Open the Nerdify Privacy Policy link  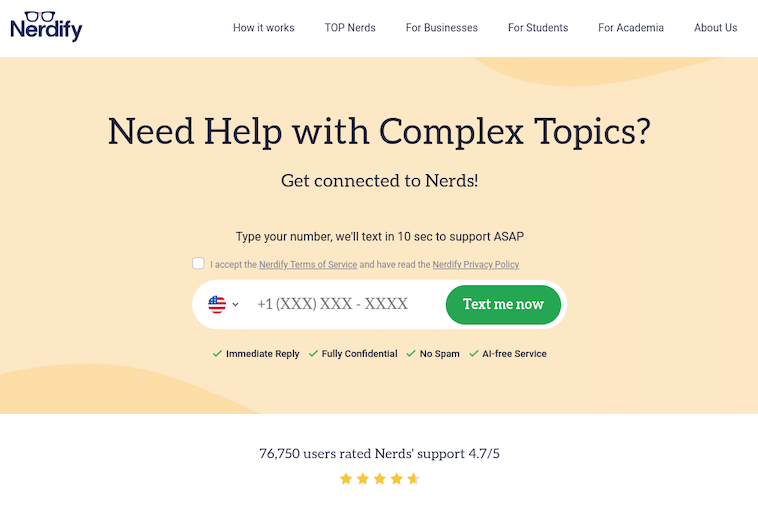[x=476, y=265]
